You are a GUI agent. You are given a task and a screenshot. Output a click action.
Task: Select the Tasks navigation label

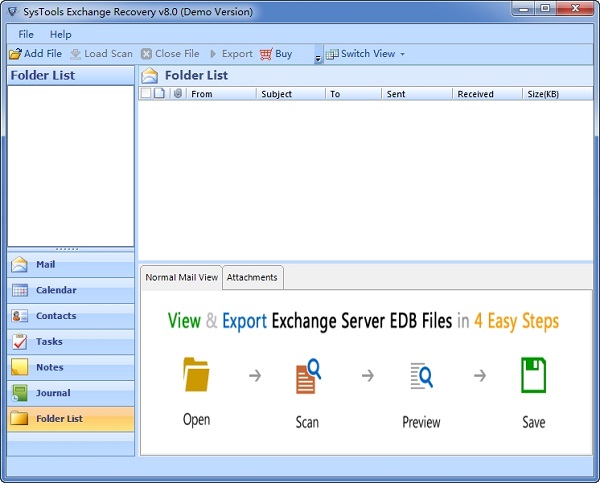click(49, 341)
